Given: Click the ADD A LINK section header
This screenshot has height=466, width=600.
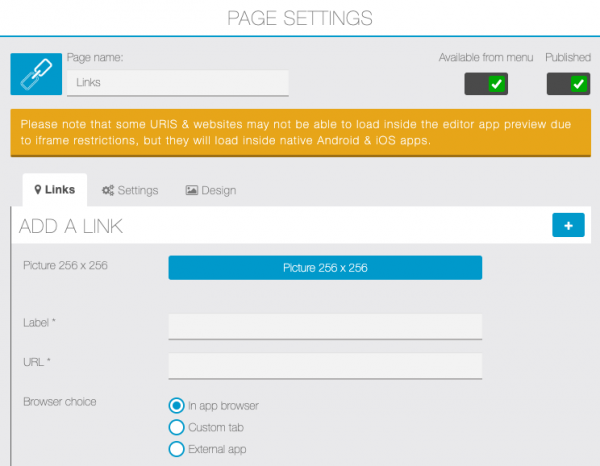Looking at the screenshot, I should 72,227.
